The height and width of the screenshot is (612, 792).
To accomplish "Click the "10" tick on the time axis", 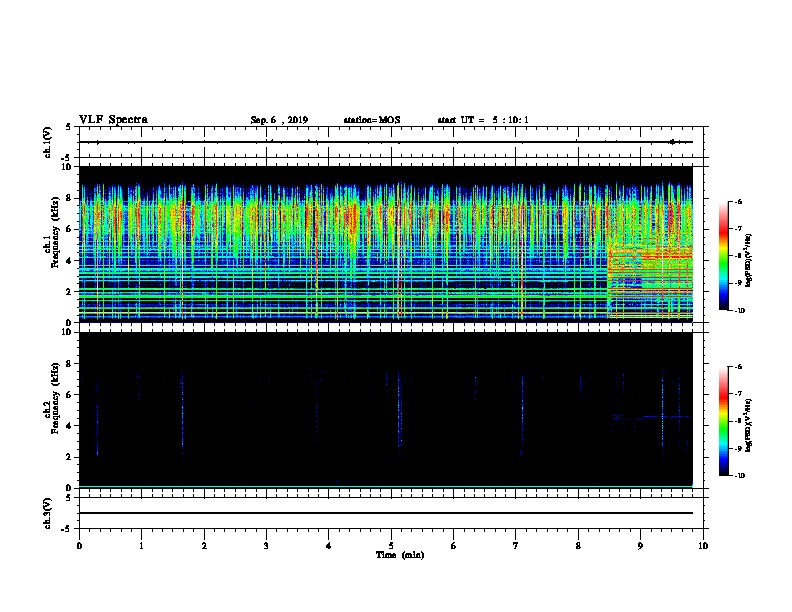I will 703,545.
